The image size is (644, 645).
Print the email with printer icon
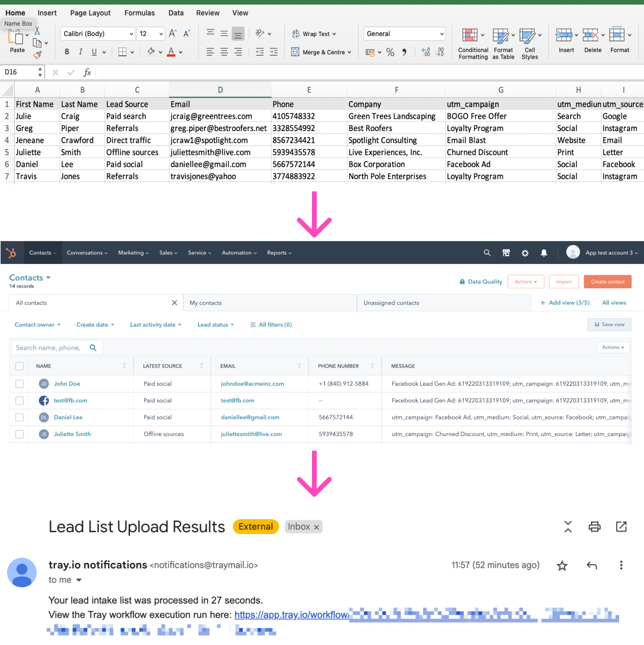pyautogui.click(x=594, y=526)
